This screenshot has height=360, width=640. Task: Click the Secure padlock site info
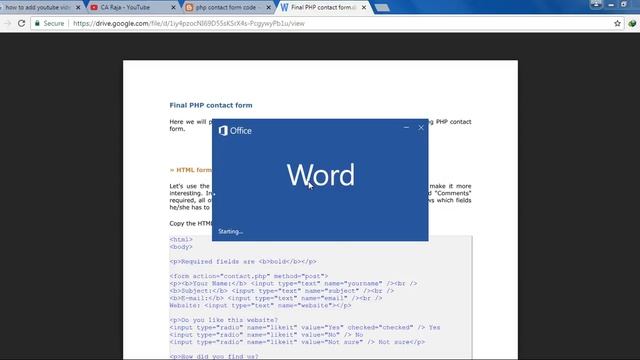click(x=49, y=23)
